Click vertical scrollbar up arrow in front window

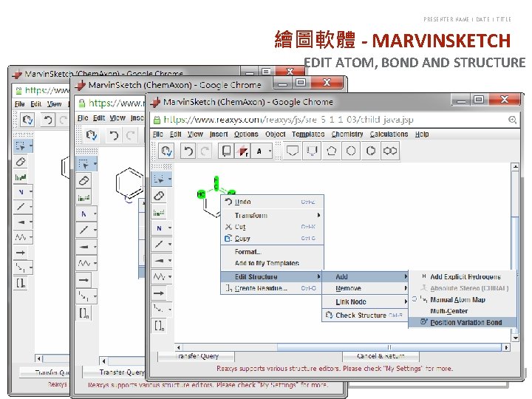tap(516, 167)
